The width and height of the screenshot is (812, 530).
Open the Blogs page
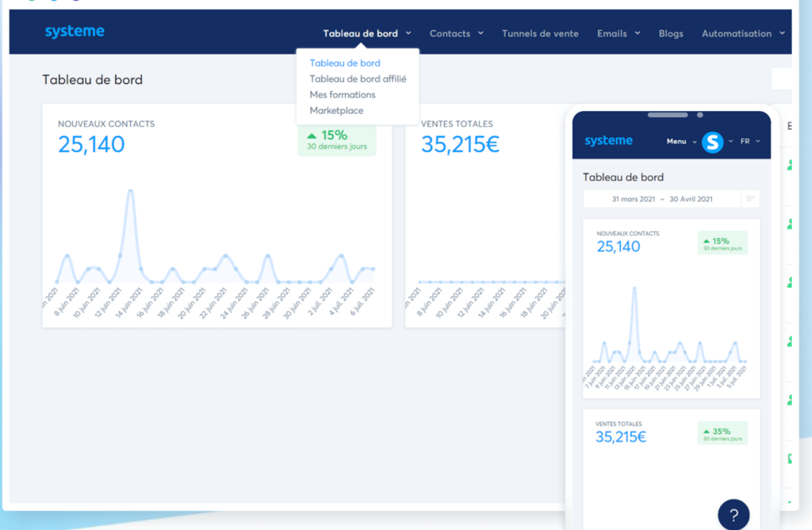(671, 33)
